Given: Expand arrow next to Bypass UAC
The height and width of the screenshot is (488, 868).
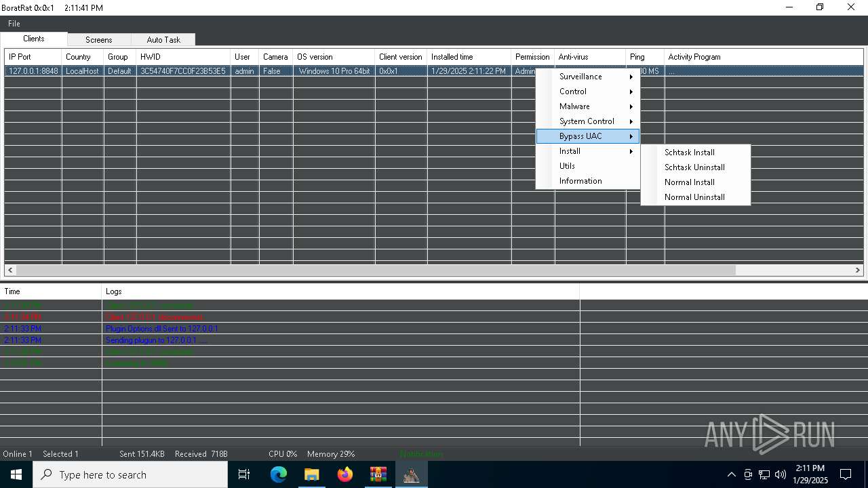Looking at the screenshot, I should tap(631, 136).
